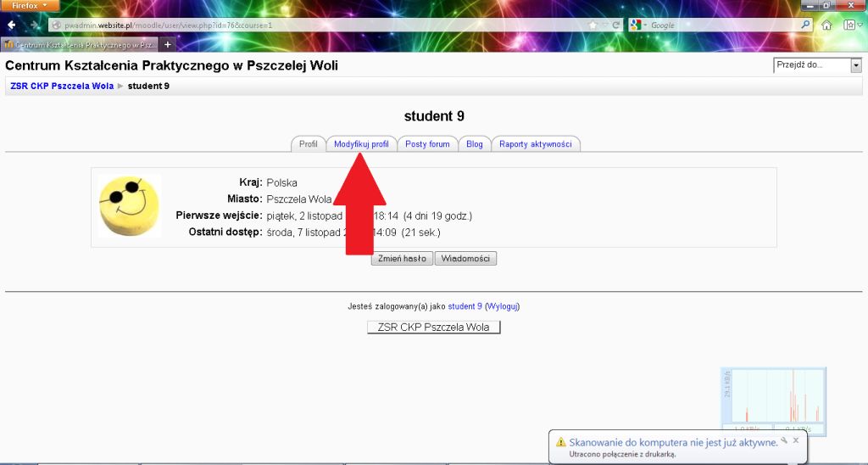Open the Firefox application menu
This screenshot has height=465, width=868.
tap(30, 5)
